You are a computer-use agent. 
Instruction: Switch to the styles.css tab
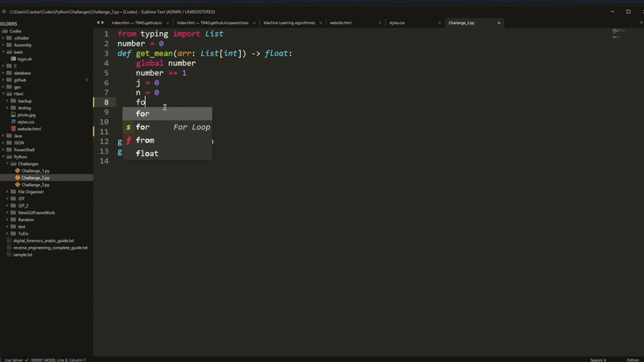[x=397, y=23]
